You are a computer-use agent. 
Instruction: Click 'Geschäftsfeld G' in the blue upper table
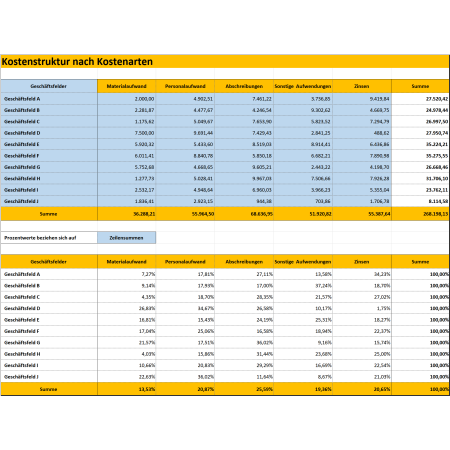pyautogui.click(x=22, y=167)
